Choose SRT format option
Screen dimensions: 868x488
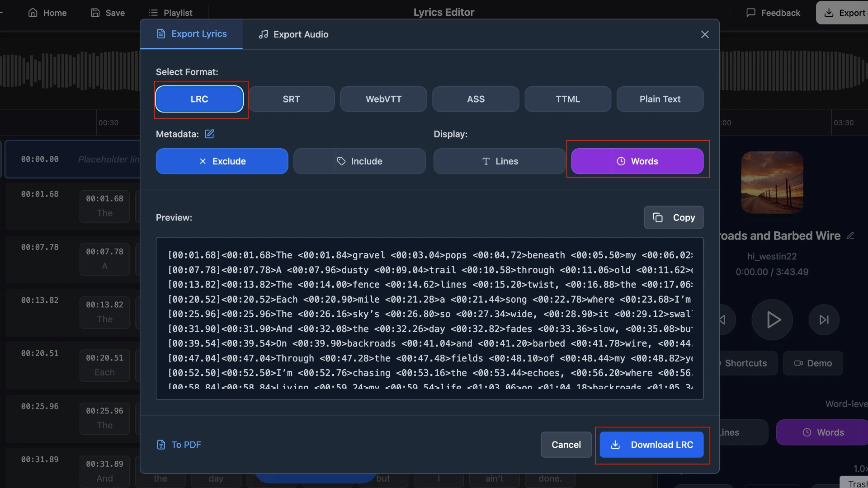pyautogui.click(x=291, y=99)
